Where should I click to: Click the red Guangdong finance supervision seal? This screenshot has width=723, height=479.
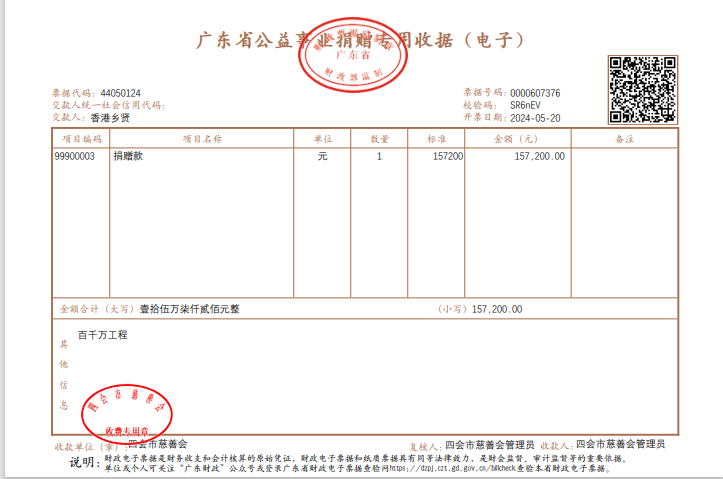[x=353, y=55]
